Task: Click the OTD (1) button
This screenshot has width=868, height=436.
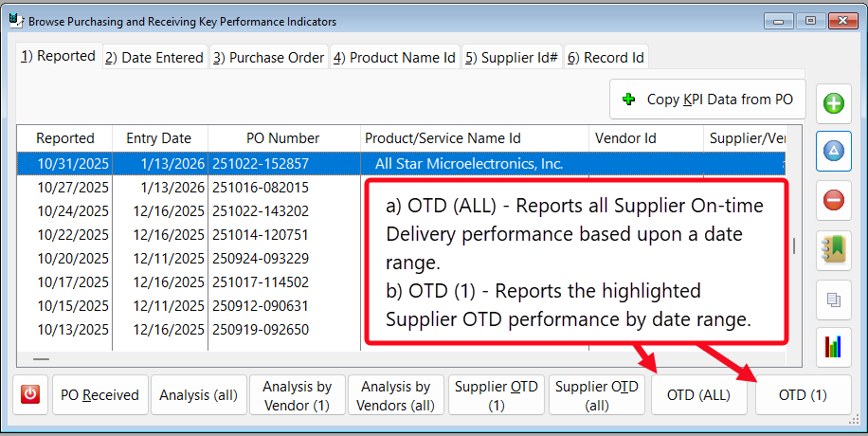Action: (x=803, y=395)
